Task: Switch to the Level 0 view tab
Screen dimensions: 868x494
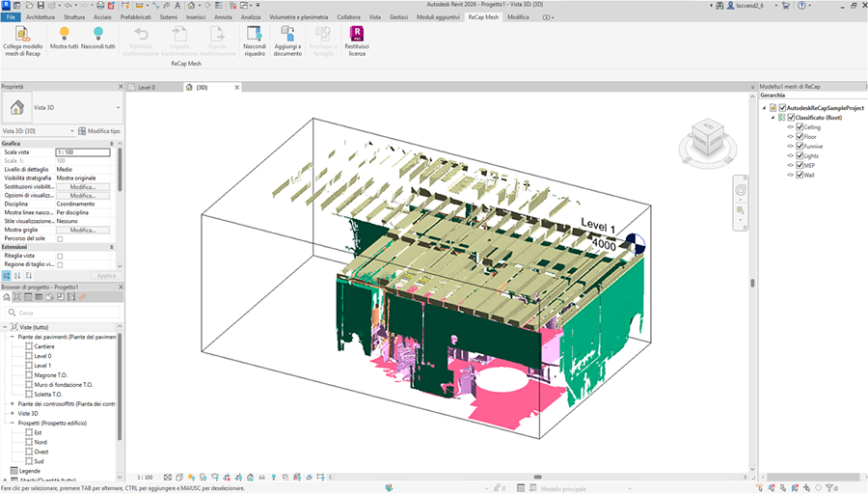Action: coord(146,87)
